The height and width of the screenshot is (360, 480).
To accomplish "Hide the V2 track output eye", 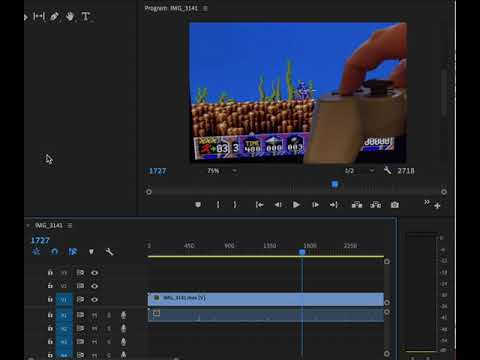I will coord(95,286).
